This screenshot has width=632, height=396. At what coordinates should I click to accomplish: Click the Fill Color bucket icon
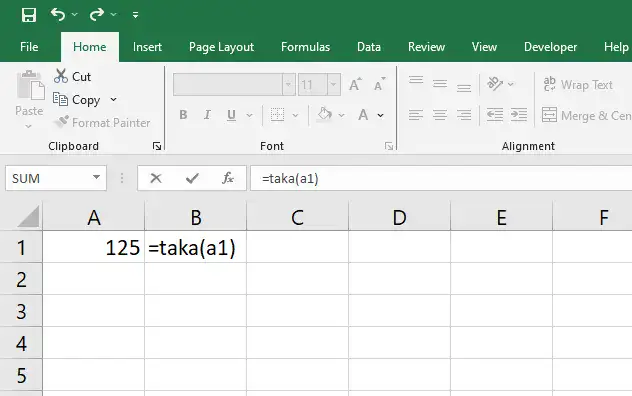[324, 115]
